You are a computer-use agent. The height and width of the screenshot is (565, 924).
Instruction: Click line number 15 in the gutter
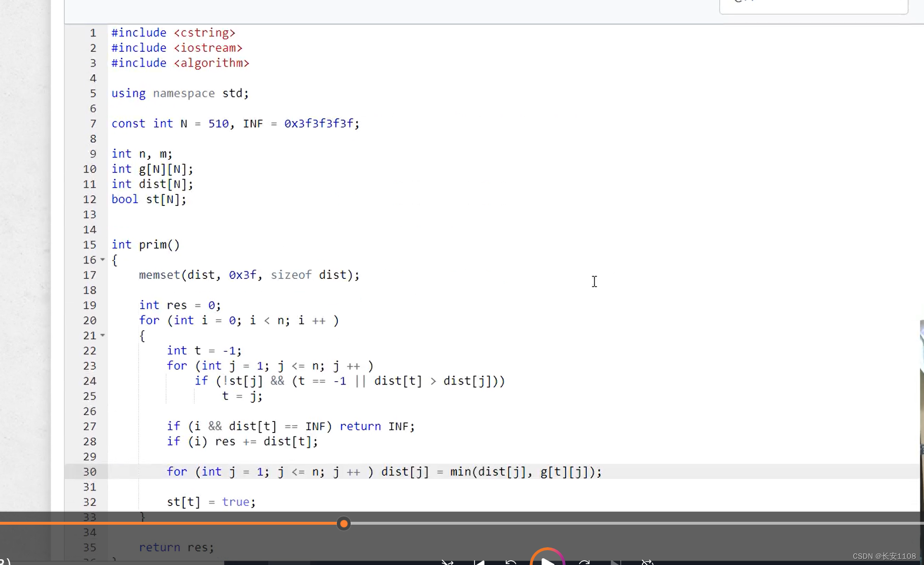coord(89,245)
